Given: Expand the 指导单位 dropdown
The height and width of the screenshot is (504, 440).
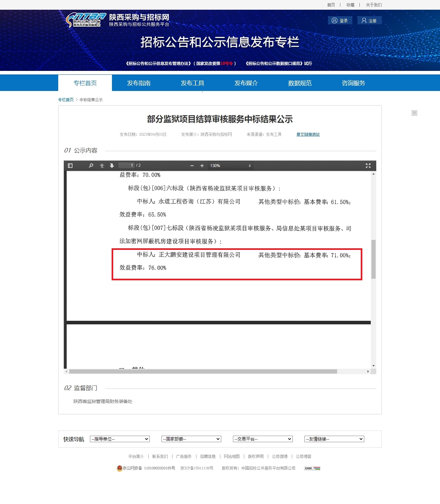Looking at the screenshot, I should (120, 439).
